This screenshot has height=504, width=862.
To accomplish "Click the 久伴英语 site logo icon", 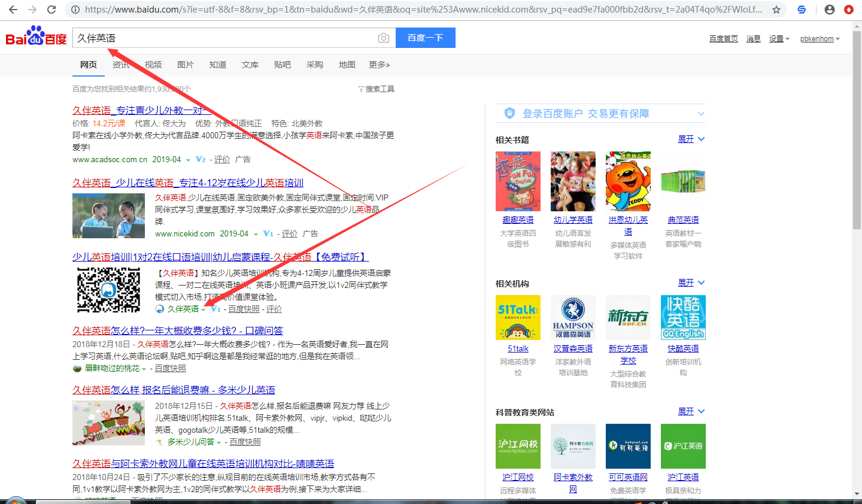I will 160,309.
